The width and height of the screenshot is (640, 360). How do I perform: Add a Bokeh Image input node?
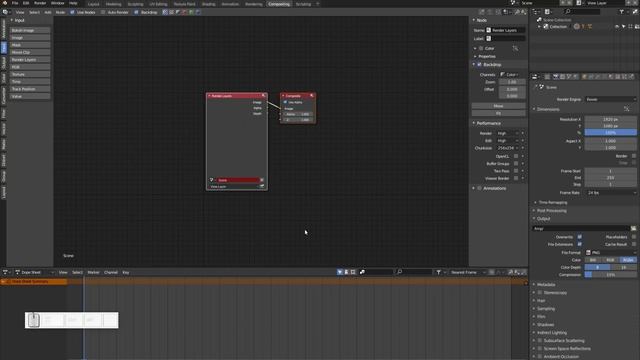pos(30,30)
